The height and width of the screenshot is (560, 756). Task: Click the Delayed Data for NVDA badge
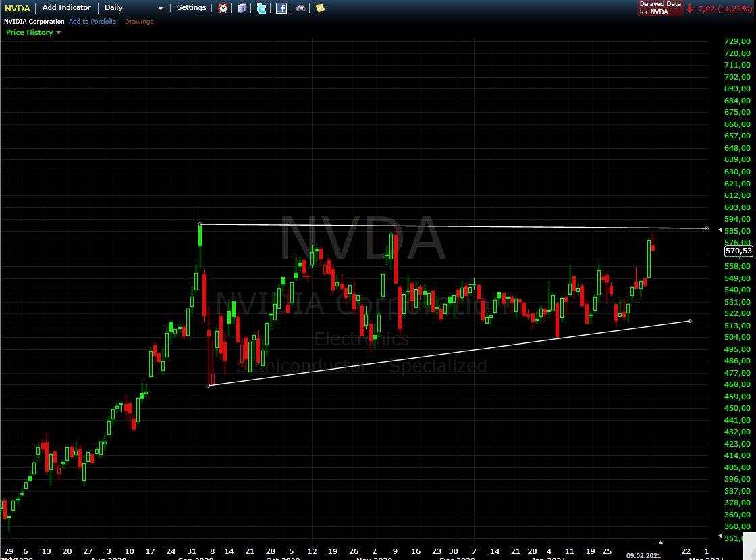660,7
